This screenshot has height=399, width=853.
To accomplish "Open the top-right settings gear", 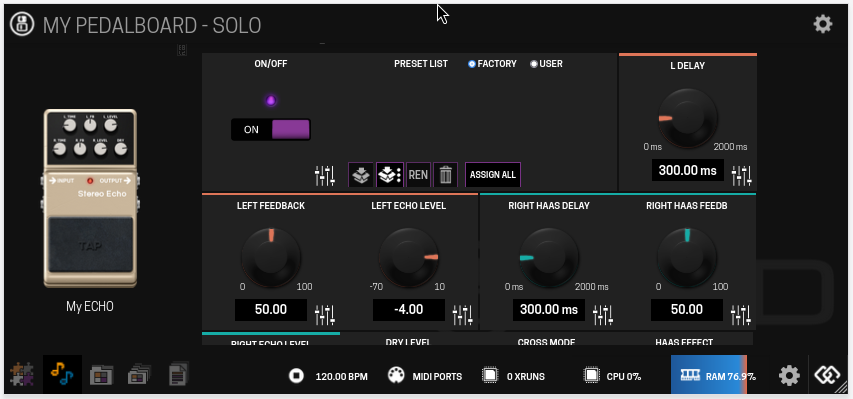I will click(823, 24).
